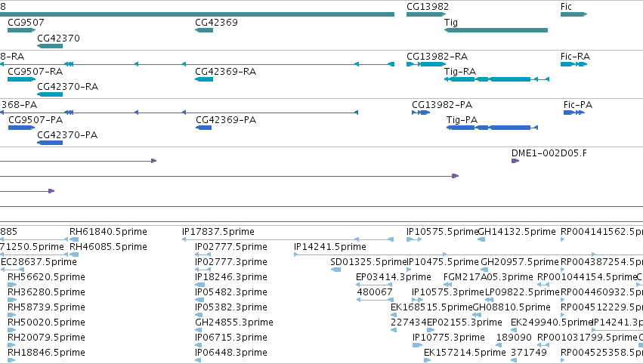This screenshot has width=643, height=364.
Task: Click the RH20079.5prime EST label
Action: (46, 338)
